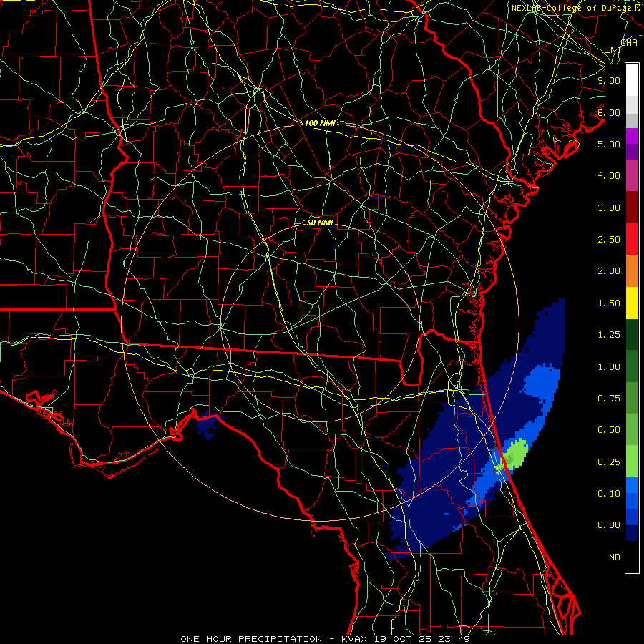The image size is (644, 644).
Task: Click the bright red swatch beside 2.50
Action: point(632,240)
